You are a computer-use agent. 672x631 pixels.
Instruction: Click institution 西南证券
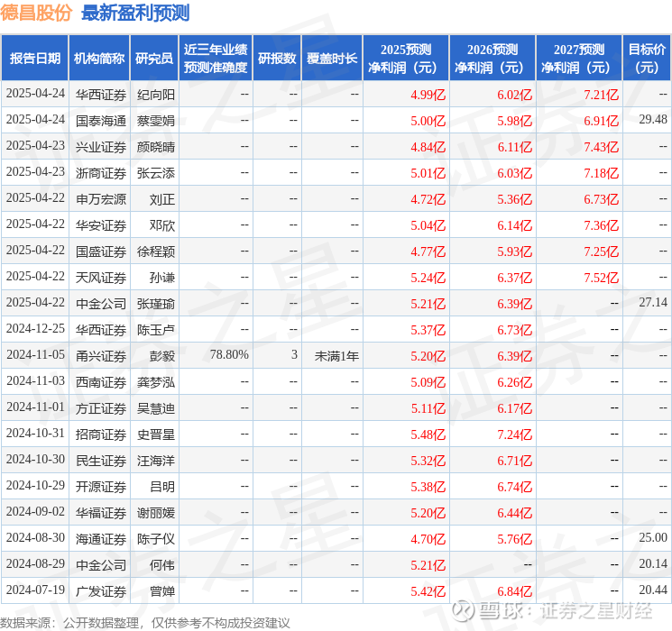click(x=101, y=381)
